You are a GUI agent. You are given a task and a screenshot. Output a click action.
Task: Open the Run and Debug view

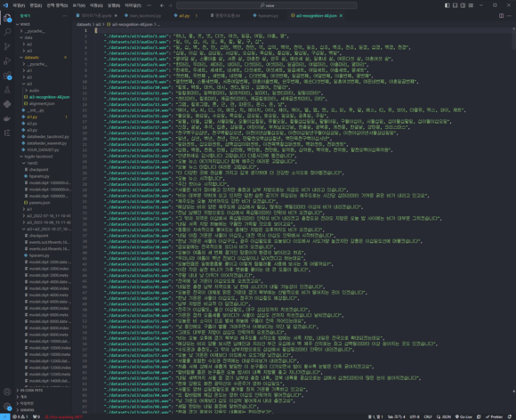point(7,61)
